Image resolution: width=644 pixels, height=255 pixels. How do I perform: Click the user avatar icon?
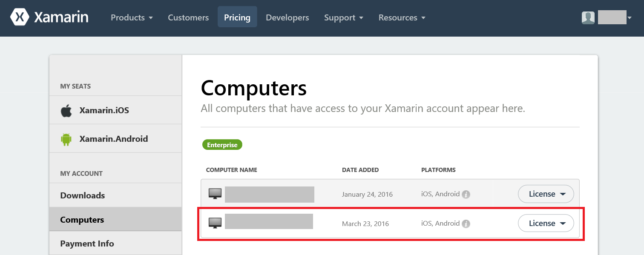588,17
